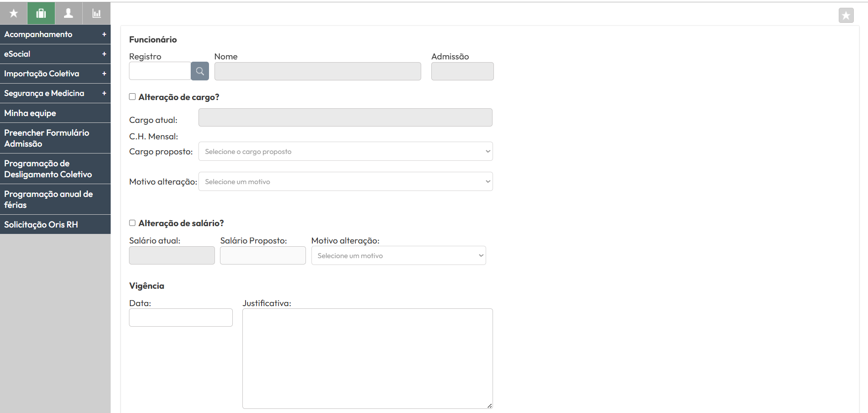Expand the Segurança e Medicina plus sign
The width and height of the screenshot is (868, 413).
pyautogui.click(x=104, y=93)
